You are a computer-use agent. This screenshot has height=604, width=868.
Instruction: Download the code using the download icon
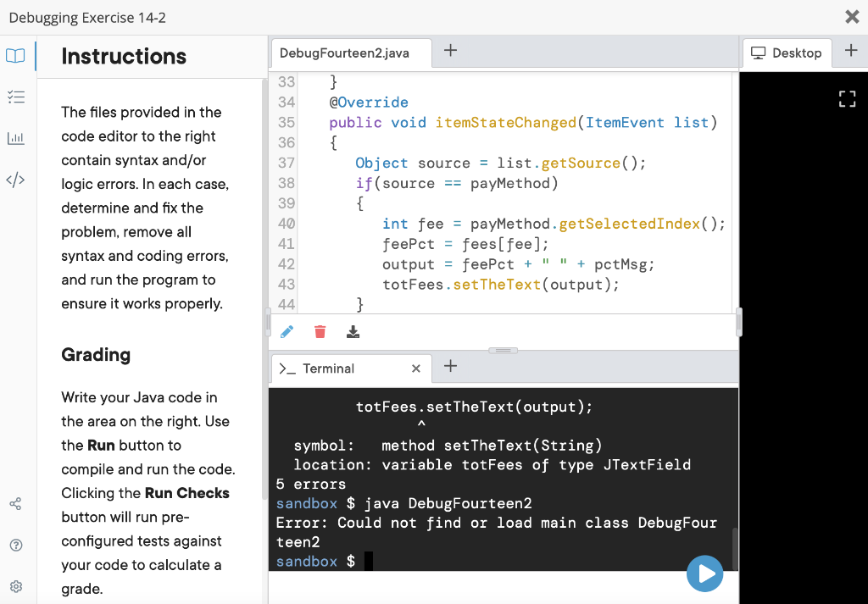point(353,331)
